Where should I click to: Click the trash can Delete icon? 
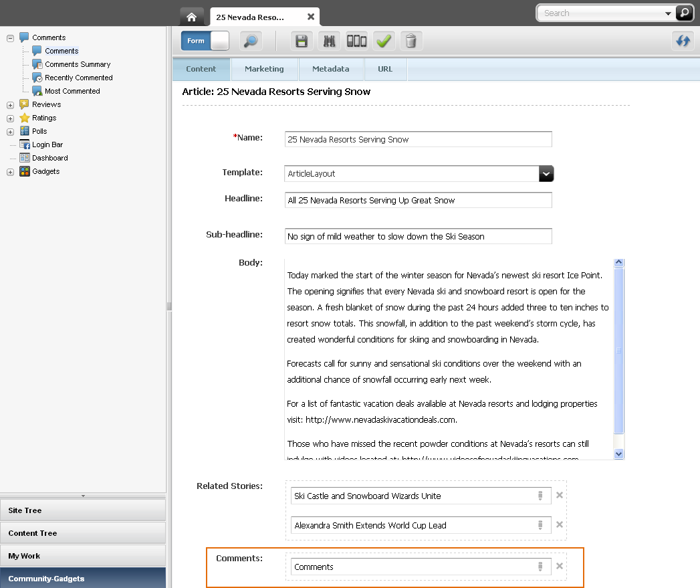411,41
